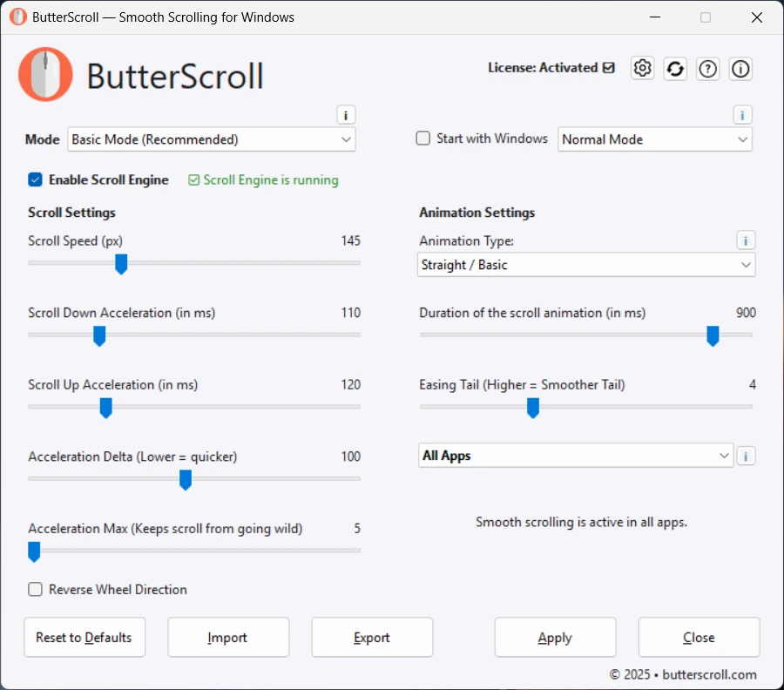Click the 'Scroll Engine is running' status text
The height and width of the screenshot is (690, 784).
(271, 180)
